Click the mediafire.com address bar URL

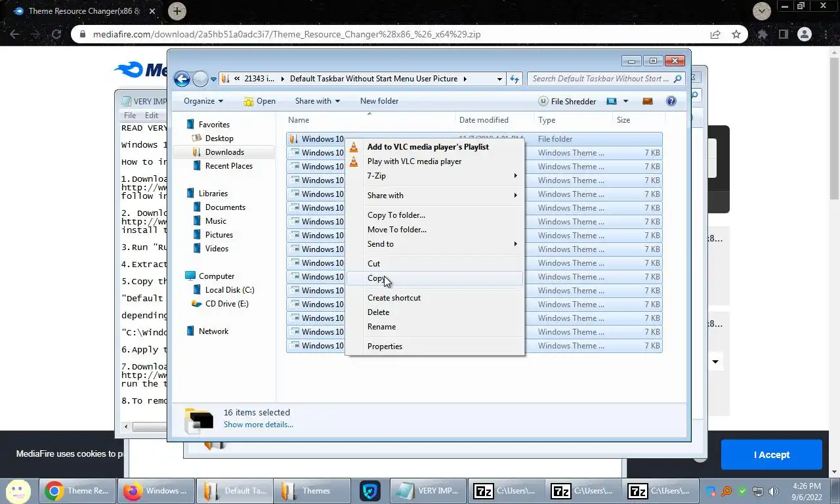pyautogui.click(x=287, y=34)
